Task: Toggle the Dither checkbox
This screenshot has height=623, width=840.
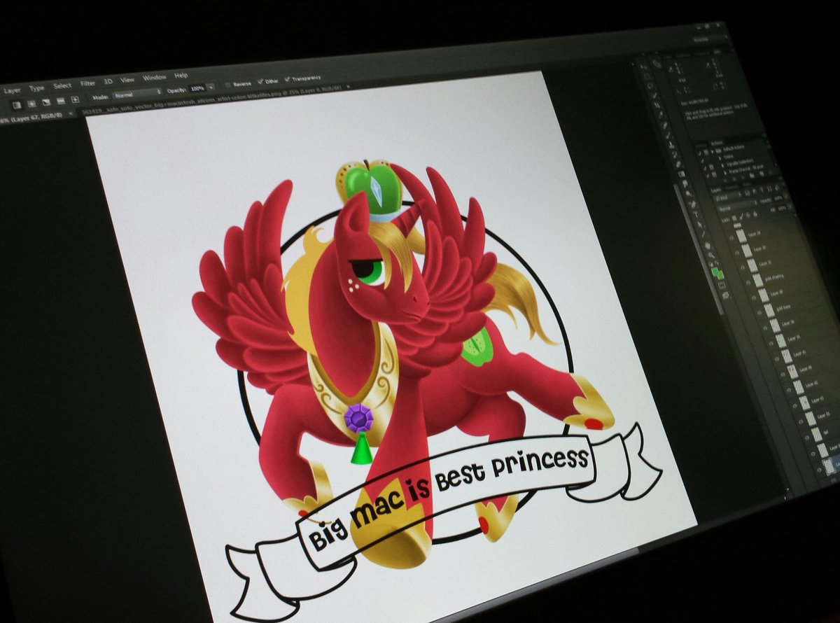Action: 260,82
